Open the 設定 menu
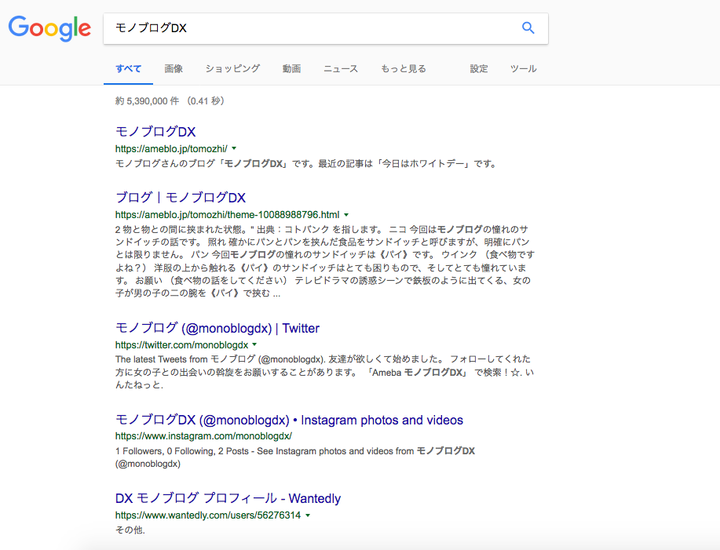The image size is (720, 550). pyautogui.click(x=478, y=69)
